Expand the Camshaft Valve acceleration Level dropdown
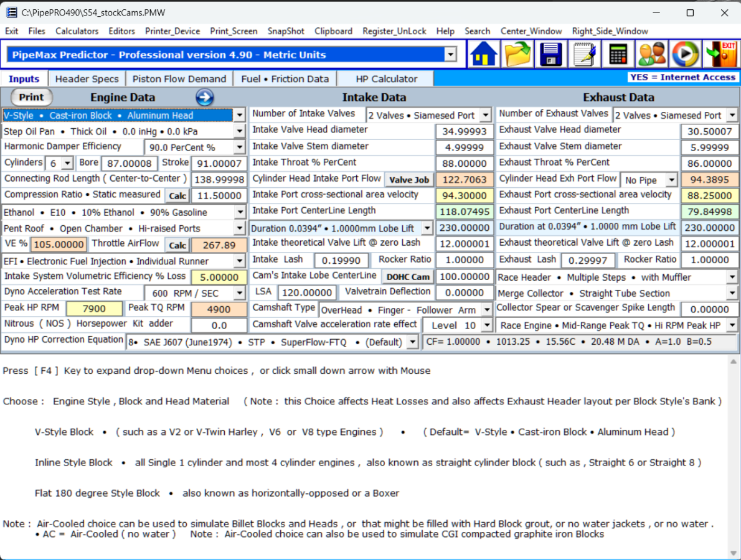This screenshot has width=741, height=560. pyautogui.click(x=486, y=325)
